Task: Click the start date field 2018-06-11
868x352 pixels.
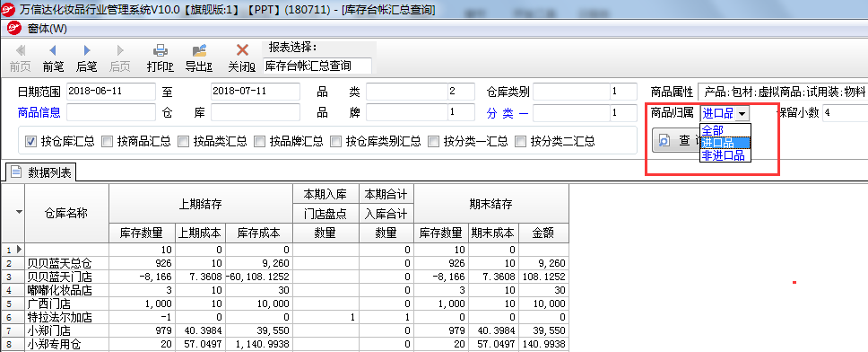Action: coord(111,92)
